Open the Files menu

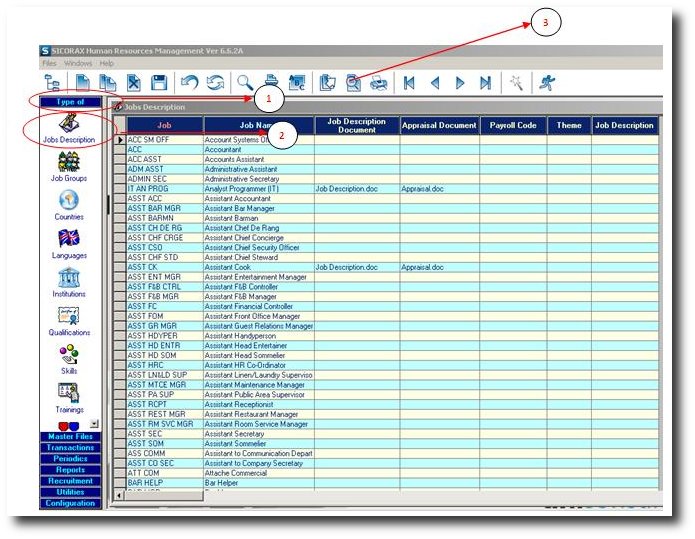pos(49,63)
